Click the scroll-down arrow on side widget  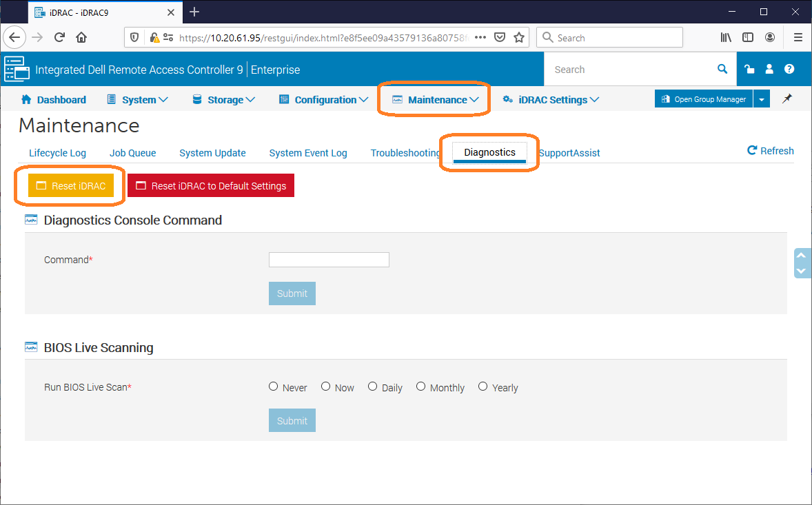801,271
